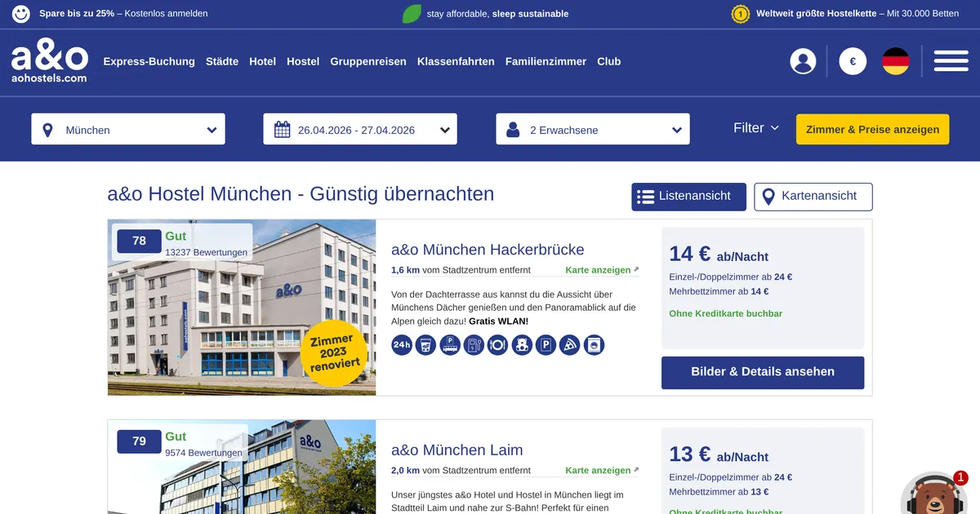Open the date range 26.04.2026 - 27.04.2026 picker
This screenshot has height=514, width=980.
point(360,130)
